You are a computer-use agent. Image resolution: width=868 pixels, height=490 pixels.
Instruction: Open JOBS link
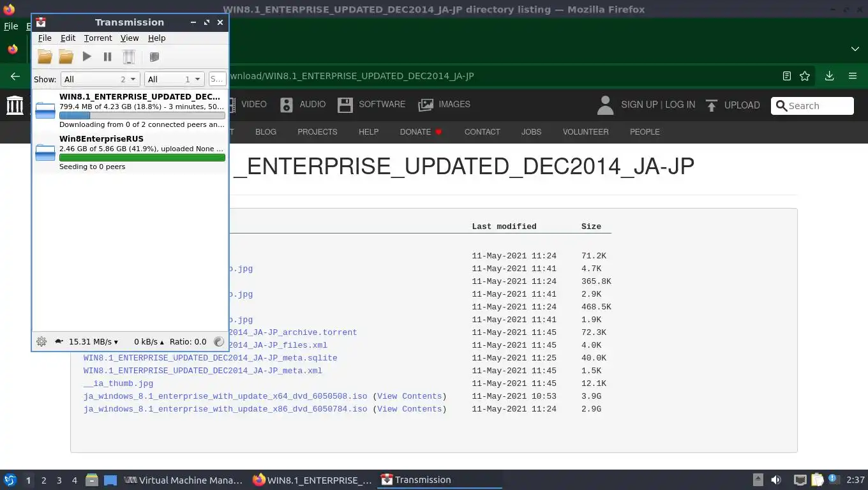531,132
